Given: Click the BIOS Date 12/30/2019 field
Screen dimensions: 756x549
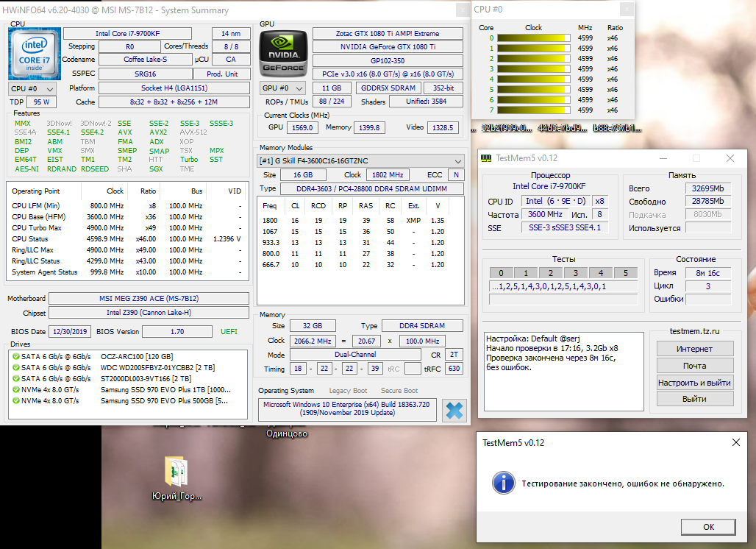Looking at the screenshot, I should pos(70,331).
